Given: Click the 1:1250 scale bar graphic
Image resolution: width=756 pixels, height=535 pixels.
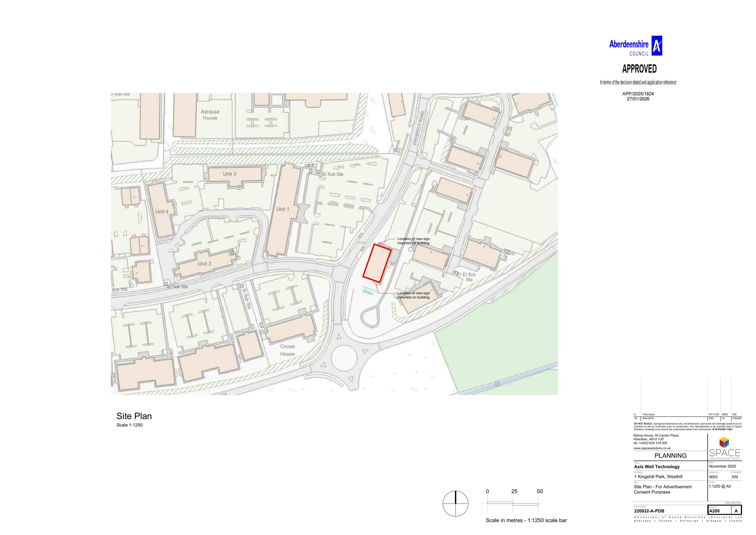Looking at the screenshot, I should point(513,503).
